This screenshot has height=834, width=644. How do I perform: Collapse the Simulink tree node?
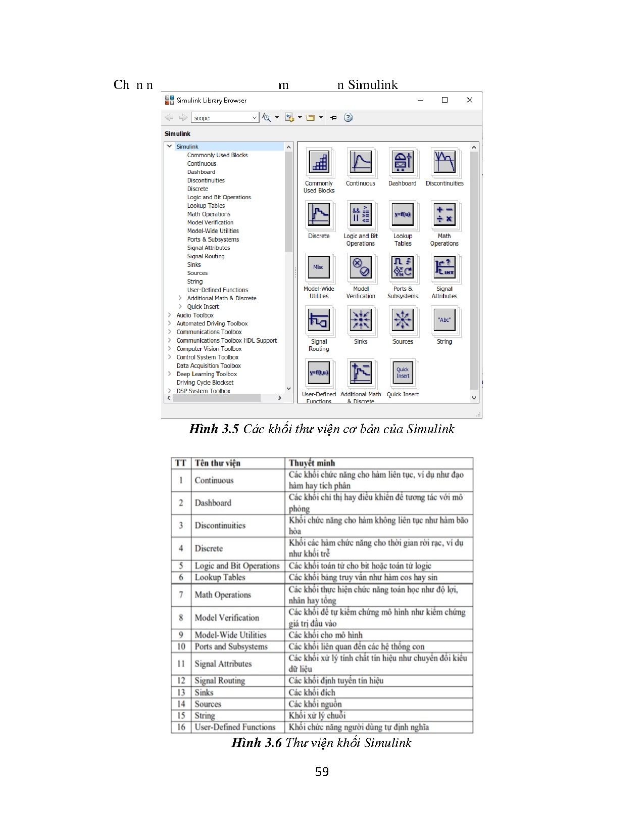coord(170,147)
